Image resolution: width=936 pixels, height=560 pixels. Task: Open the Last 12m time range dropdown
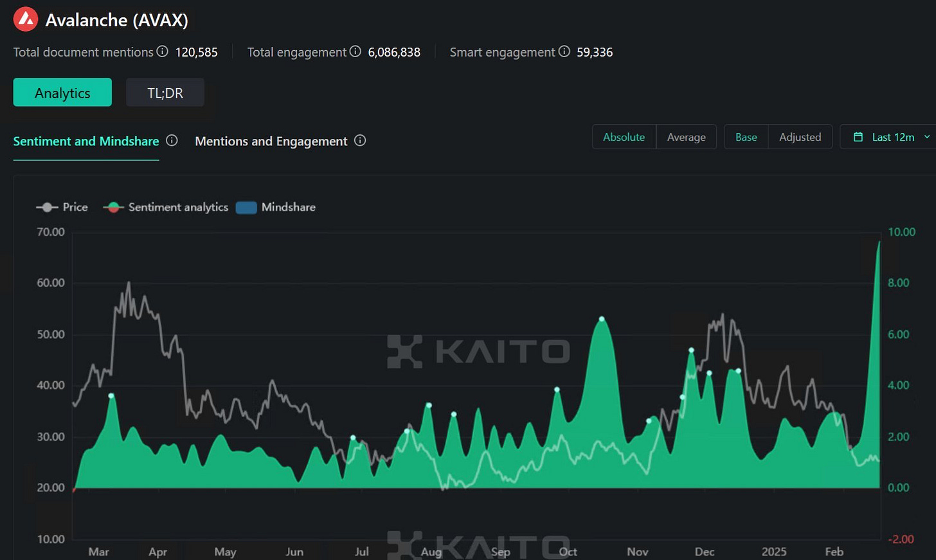point(888,137)
